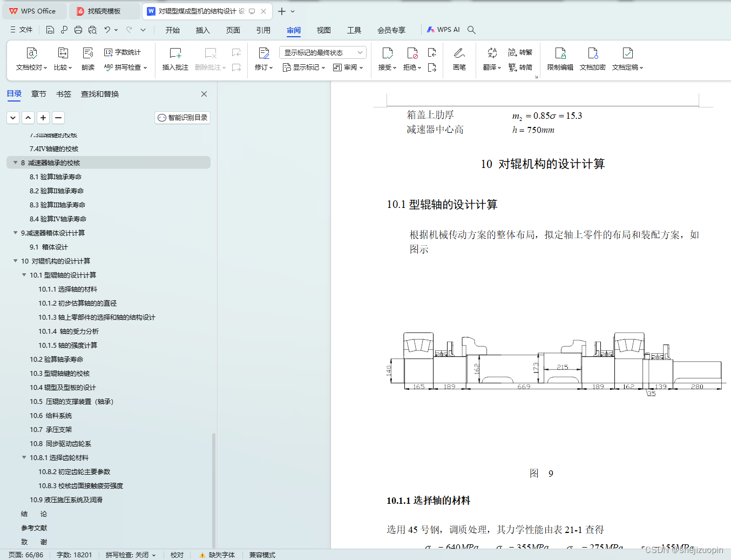Image resolution: width=731 pixels, height=560 pixels.
Task: Remove outline level with minus button
Action: [x=59, y=118]
